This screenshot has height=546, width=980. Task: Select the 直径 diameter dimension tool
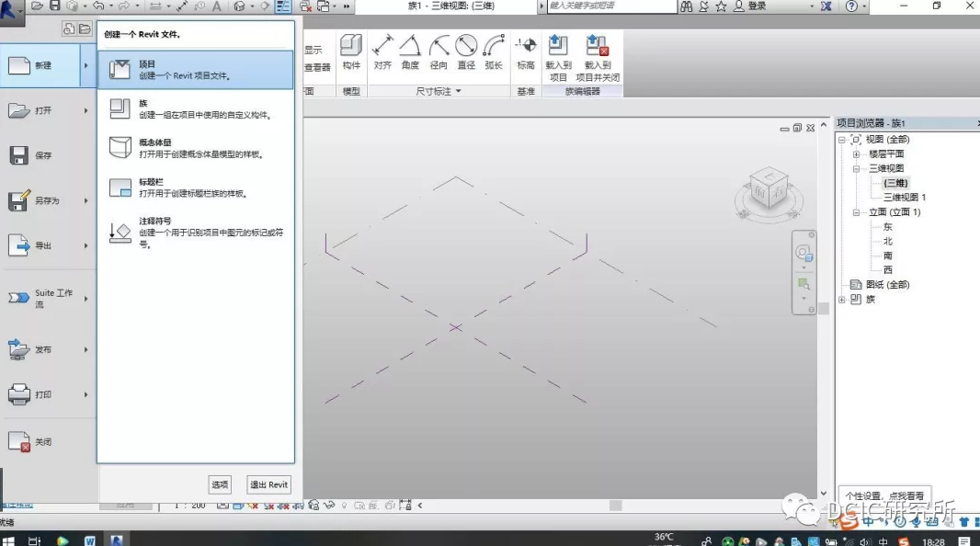(466, 51)
